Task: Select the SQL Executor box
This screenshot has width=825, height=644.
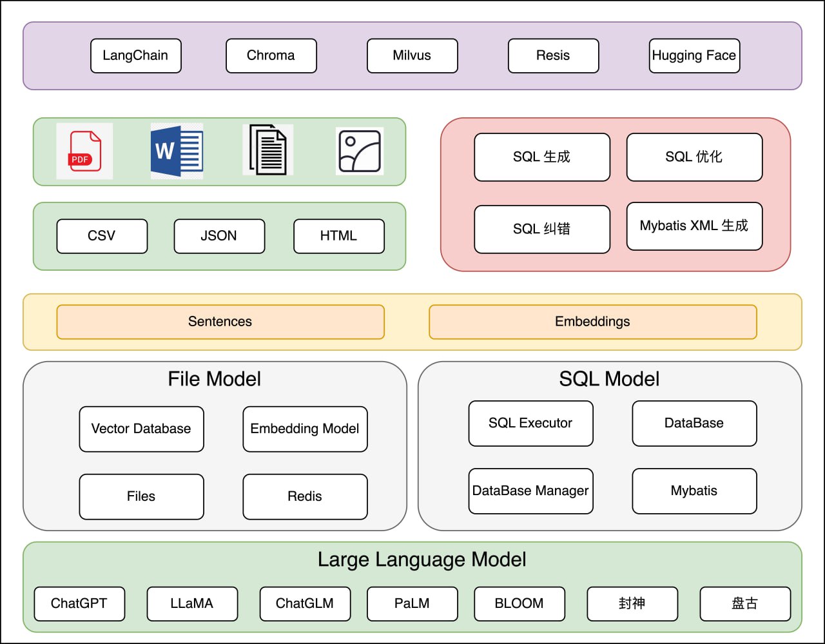Action: point(530,424)
